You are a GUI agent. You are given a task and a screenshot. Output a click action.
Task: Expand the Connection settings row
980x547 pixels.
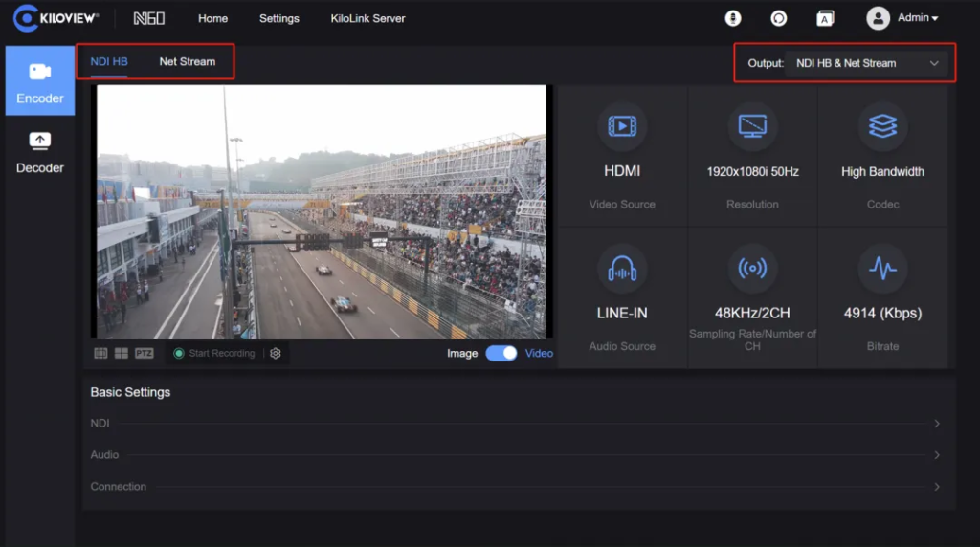[516, 487]
